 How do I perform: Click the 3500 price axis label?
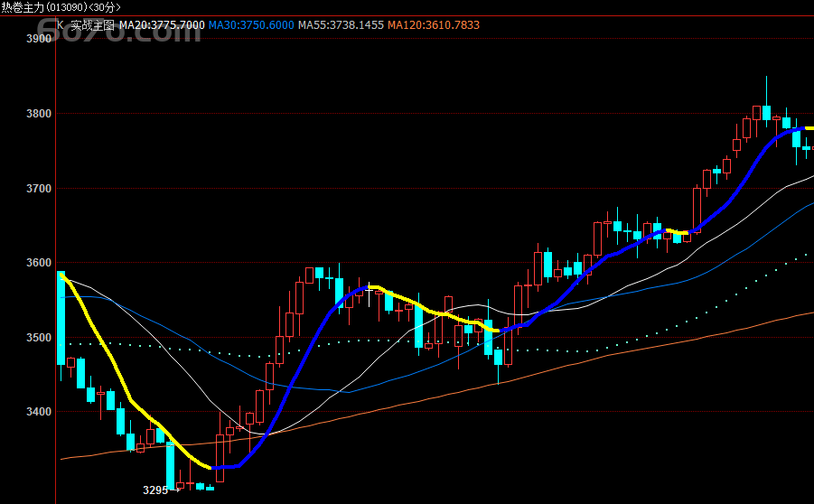(39, 338)
